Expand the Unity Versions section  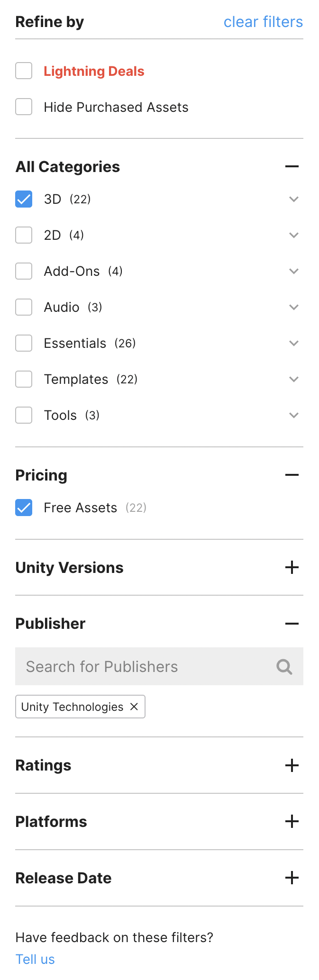pos(292,567)
